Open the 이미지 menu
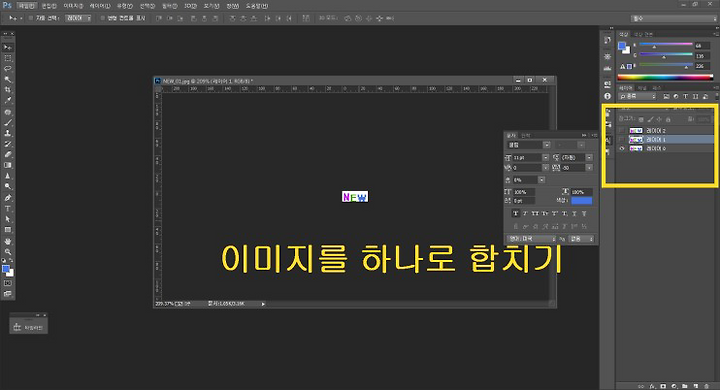The image size is (720, 390). coord(73,6)
